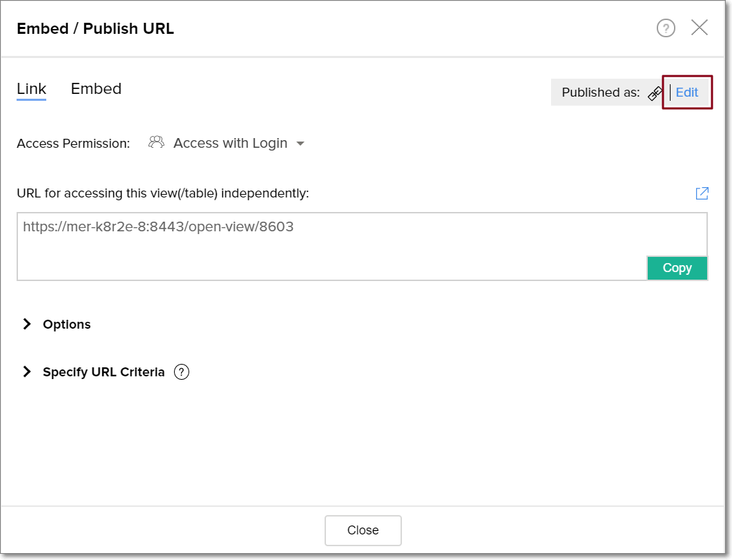Screen dimensions: 732x560
Task: Expand the Options section chevron
Action: 27,324
